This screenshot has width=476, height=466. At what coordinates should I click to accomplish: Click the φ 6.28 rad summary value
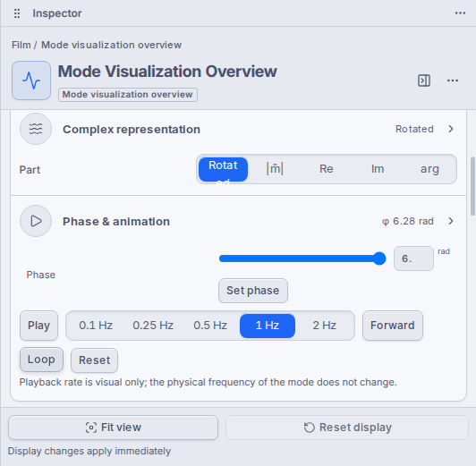(408, 221)
